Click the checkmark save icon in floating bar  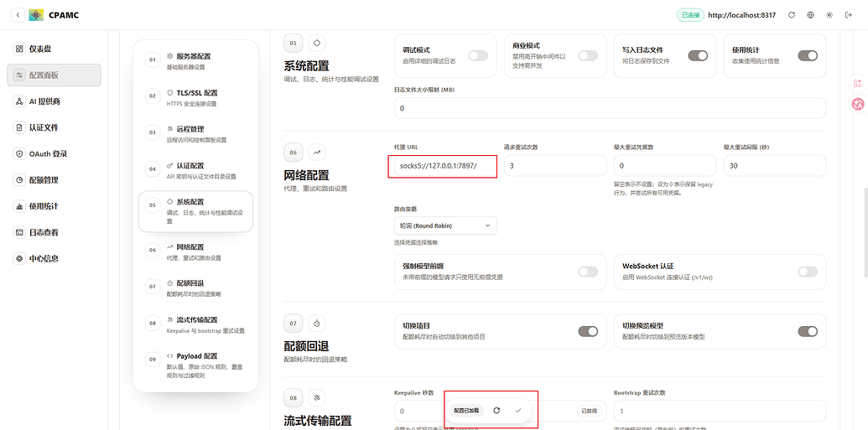pyautogui.click(x=518, y=410)
